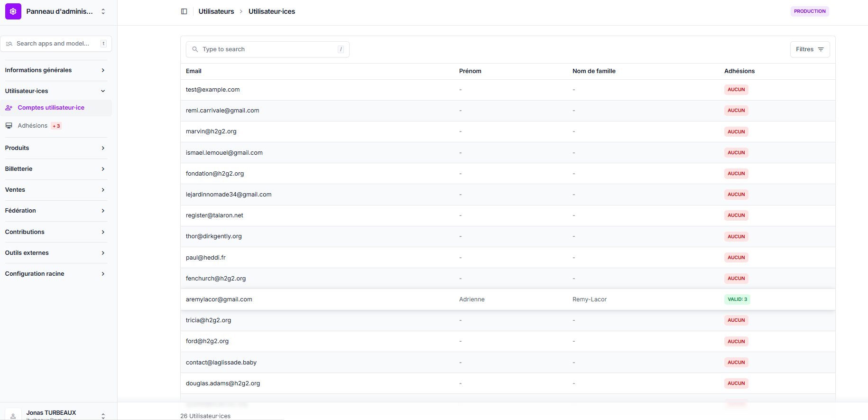Image resolution: width=868 pixels, height=420 pixels.
Task: Collapse the Utilisateur·ices sidebar section
Action: pyautogui.click(x=55, y=91)
